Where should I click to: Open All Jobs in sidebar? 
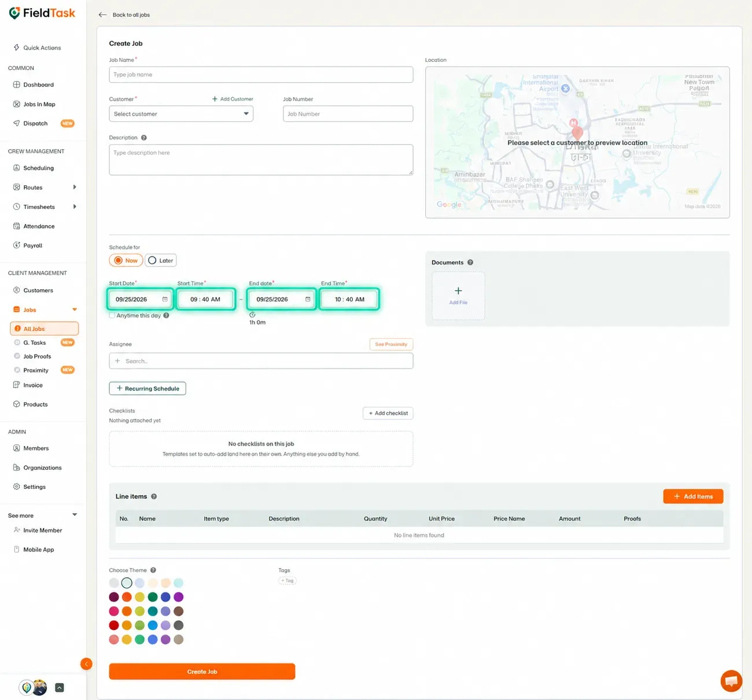[x=45, y=329]
